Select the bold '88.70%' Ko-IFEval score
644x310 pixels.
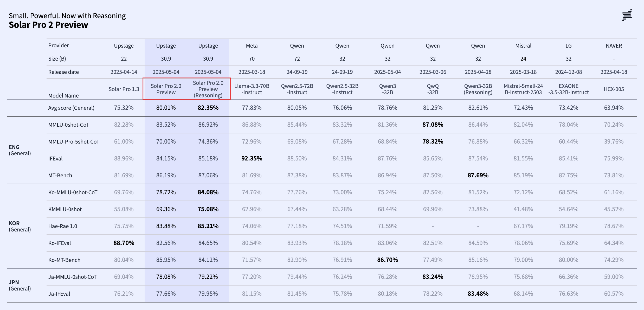(x=124, y=243)
